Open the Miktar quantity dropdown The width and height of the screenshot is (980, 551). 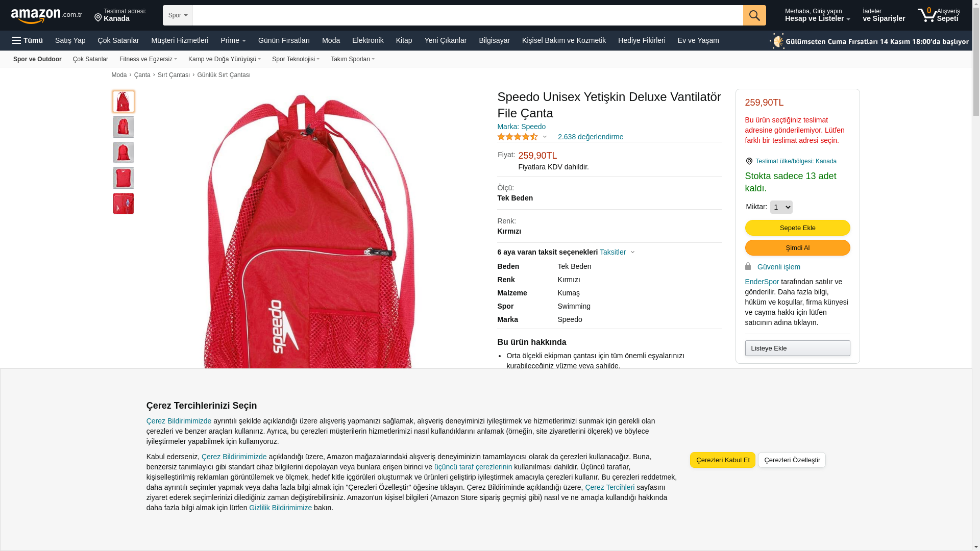point(781,207)
